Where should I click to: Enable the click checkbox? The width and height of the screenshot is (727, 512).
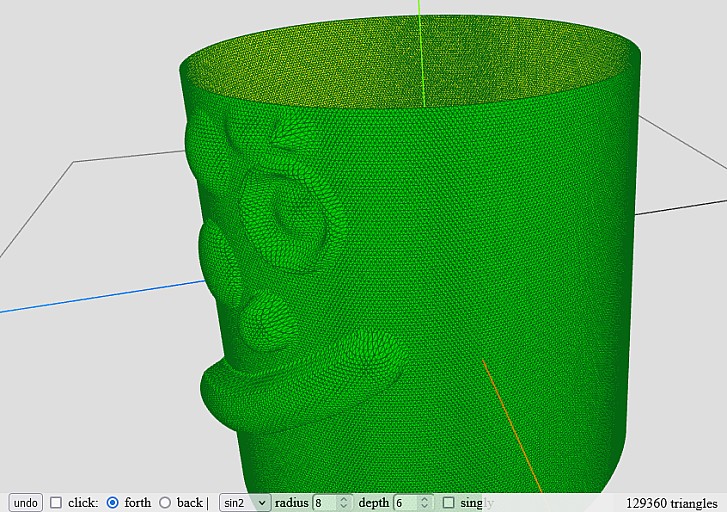pyautogui.click(x=56, y=502)
